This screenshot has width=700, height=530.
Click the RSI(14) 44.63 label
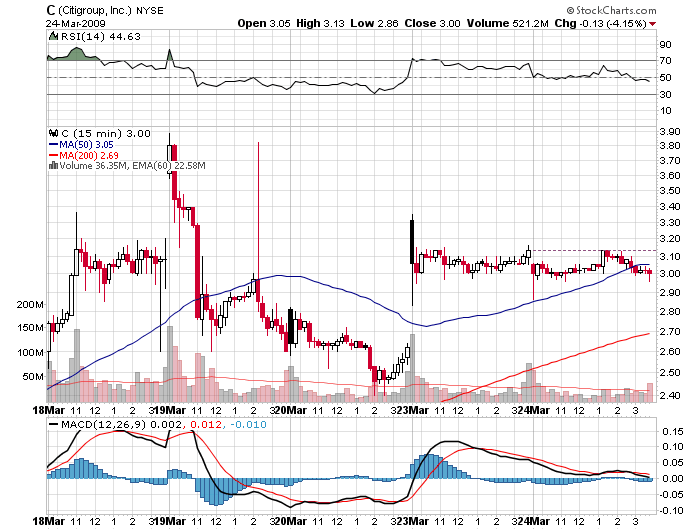pos(100,37)
